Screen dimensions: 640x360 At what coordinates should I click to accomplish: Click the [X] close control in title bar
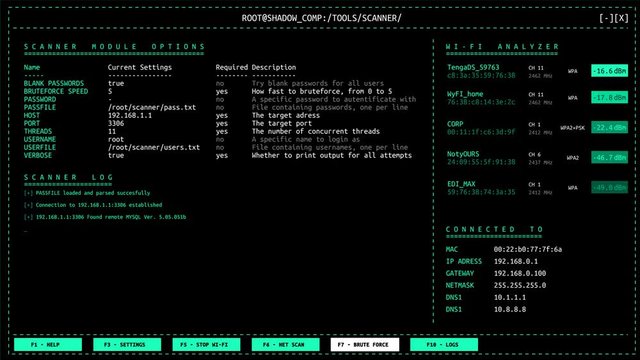click(x=621, y=18)
